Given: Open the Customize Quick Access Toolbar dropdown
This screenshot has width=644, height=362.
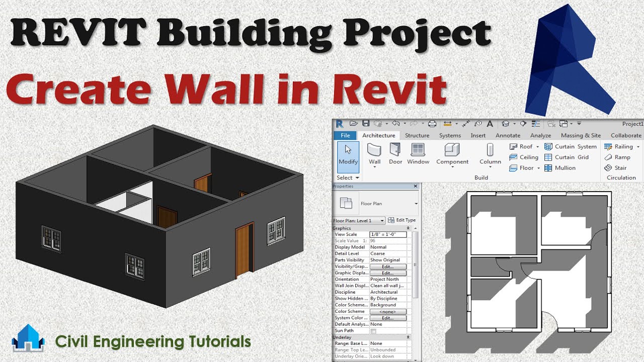Looking at the screenshot, I should [579, 124].
